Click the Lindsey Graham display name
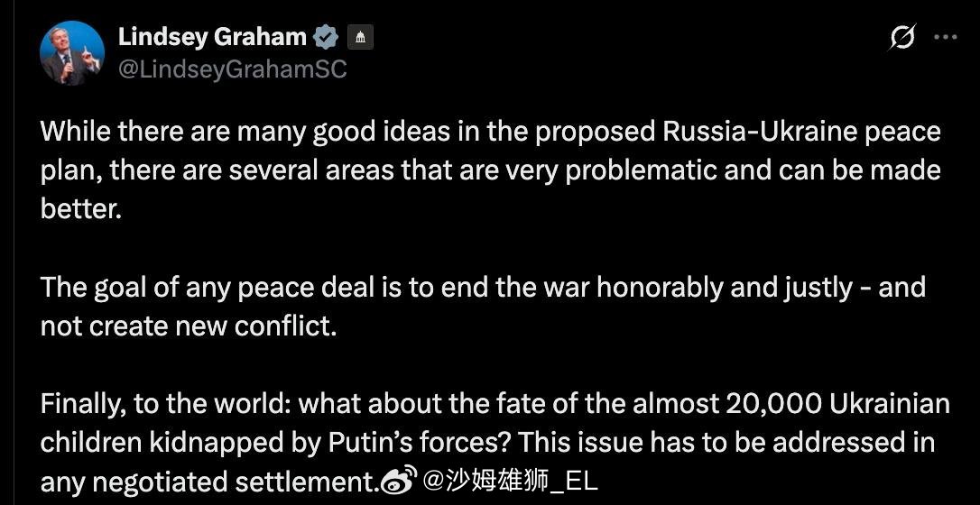The width and height of the screenshot is (980, 505). point(212,37)
